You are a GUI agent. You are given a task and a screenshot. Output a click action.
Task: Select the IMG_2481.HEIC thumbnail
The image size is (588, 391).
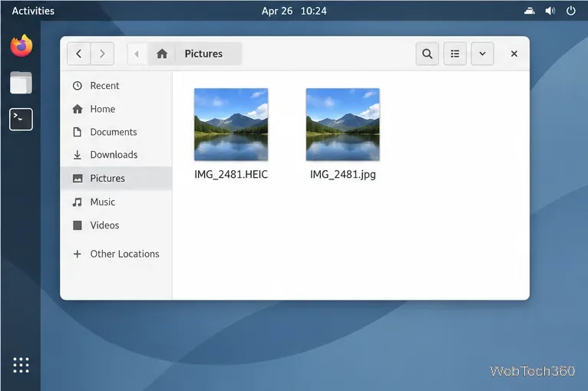pyautogui.click(x=231, y=124)
